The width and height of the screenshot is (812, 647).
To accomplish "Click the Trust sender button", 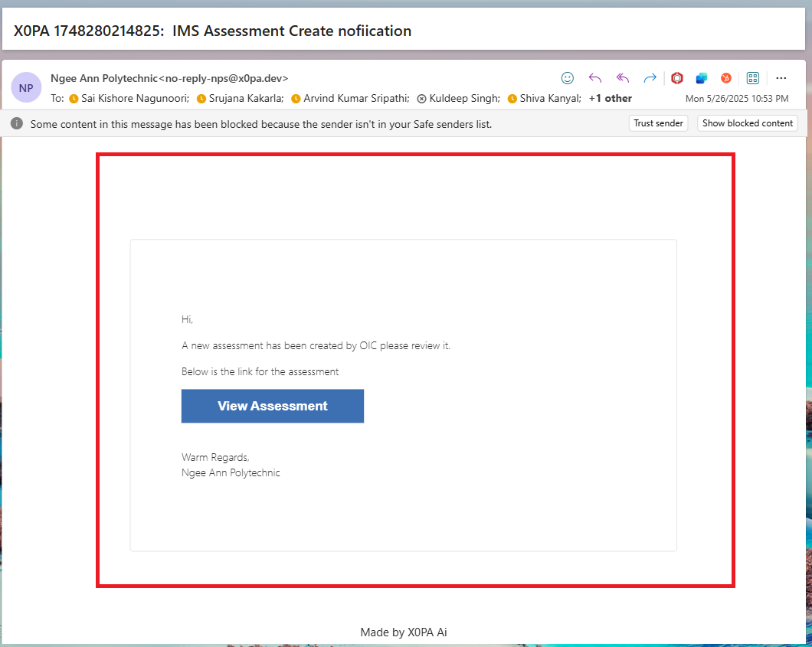I will [659, 123].
